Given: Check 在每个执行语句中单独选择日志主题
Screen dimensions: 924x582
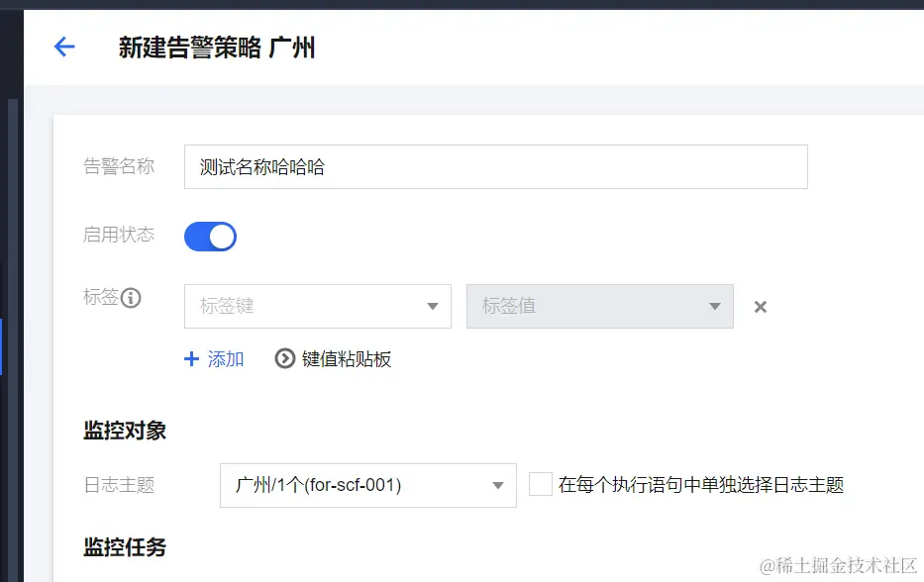Looking at the screenshot, I should (x=540, y=482).
